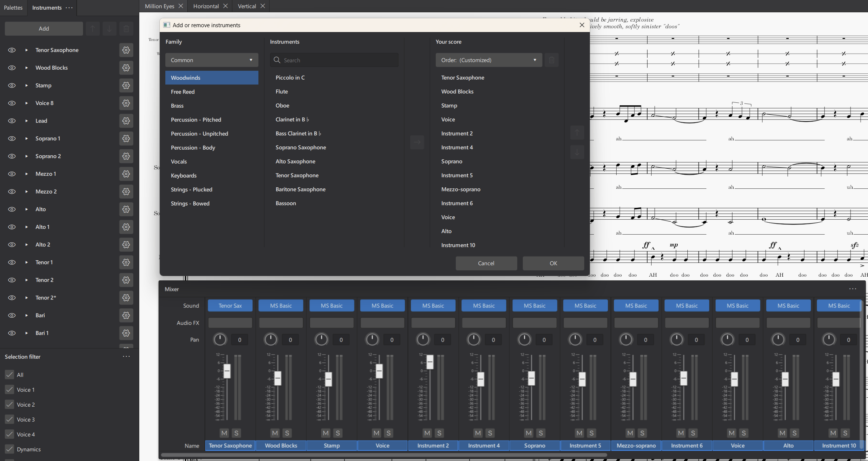
Task: Confirm instrument changes with OK
Action: click(553, 263)
